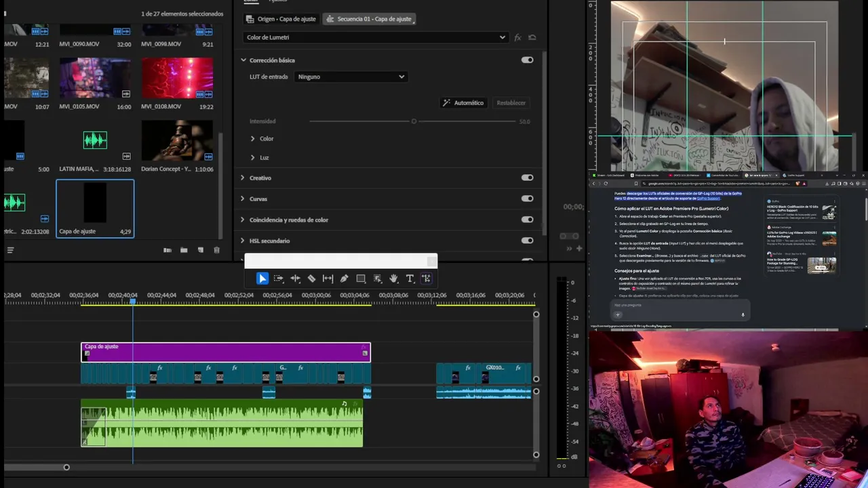Toggle Corrección básica section on or off

point(527,60)
